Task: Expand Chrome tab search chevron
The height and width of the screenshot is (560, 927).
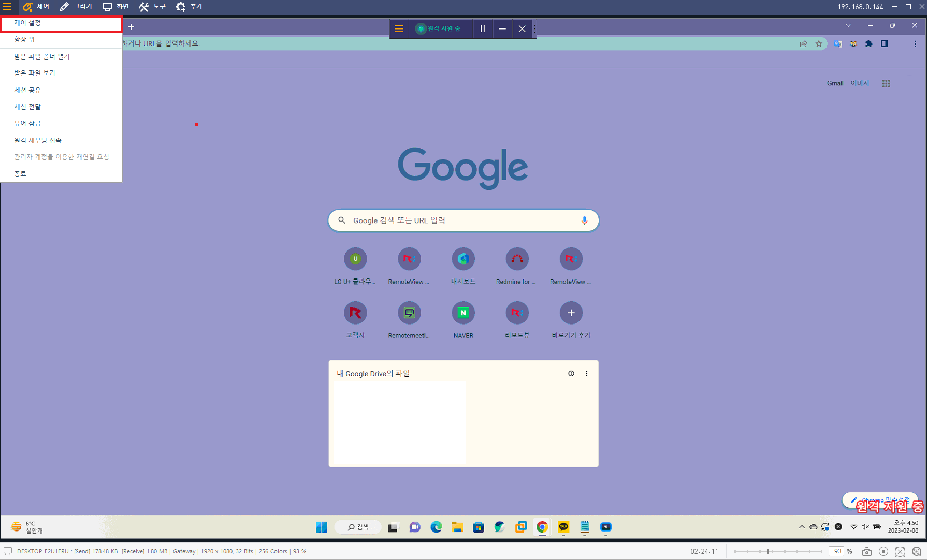Action: (848, 25)
